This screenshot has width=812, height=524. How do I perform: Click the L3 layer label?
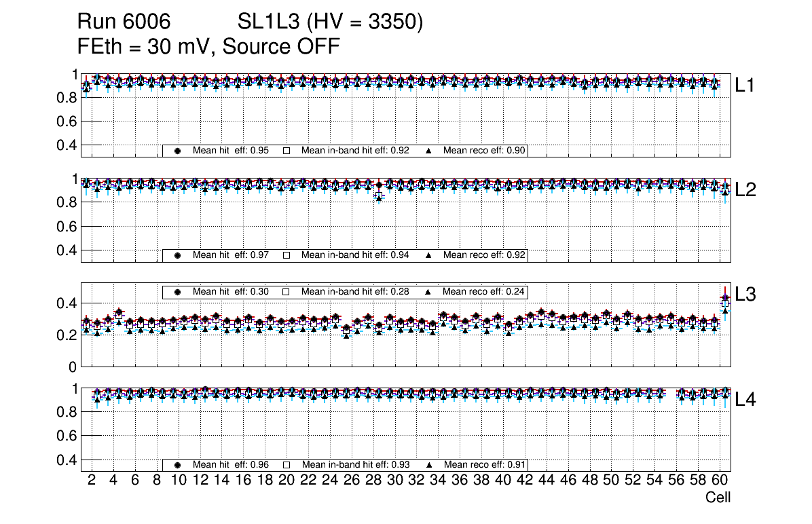click(745, 295)
